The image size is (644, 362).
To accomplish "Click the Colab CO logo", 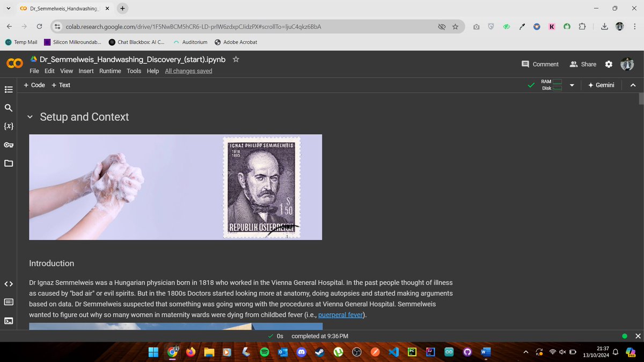I will (14, 64).
